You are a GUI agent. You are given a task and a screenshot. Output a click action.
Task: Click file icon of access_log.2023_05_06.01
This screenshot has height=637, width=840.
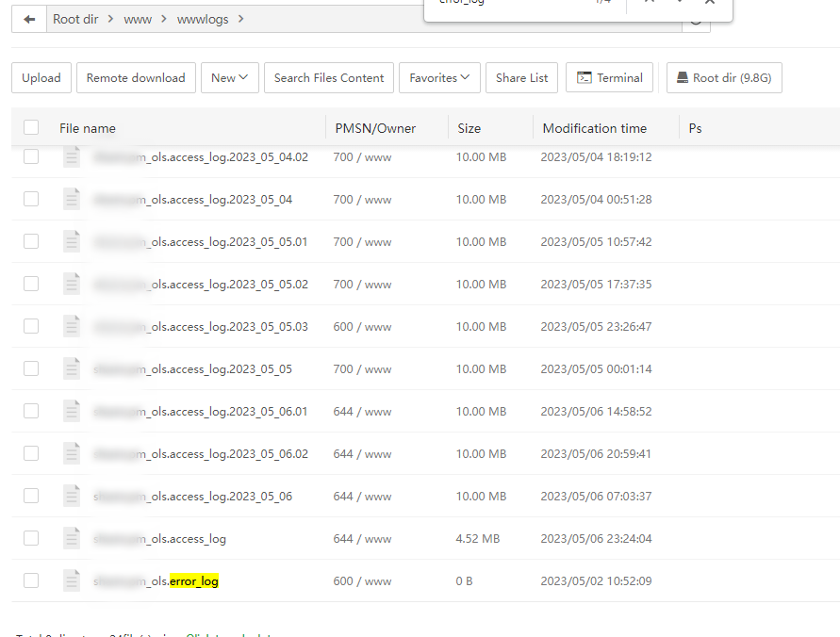[x=72, y=411]
